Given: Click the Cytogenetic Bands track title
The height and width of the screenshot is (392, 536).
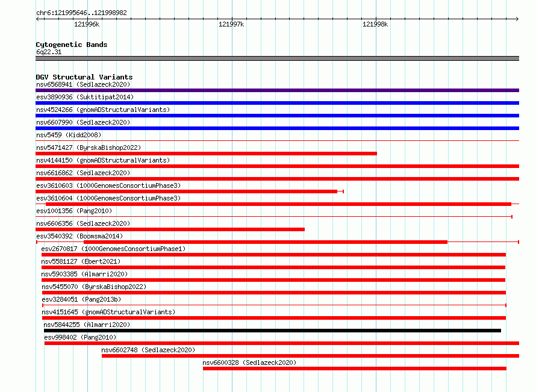Looking at the screenshot, I should (x=72, y=45).
